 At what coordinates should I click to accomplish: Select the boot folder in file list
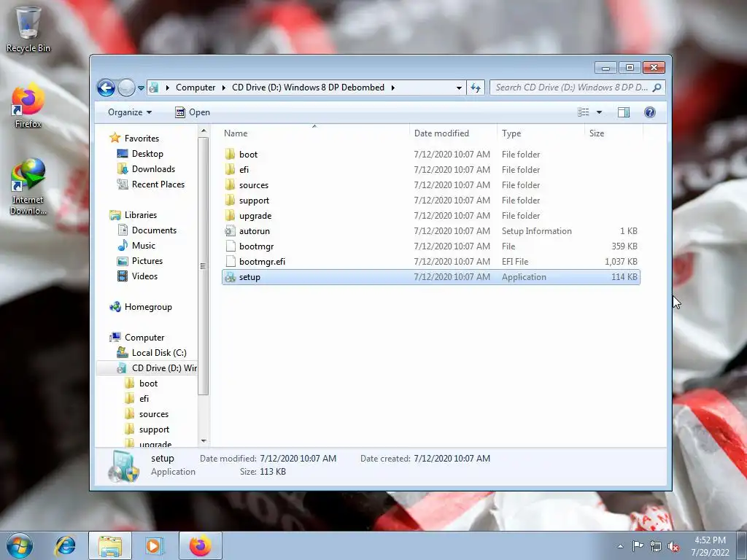coord(430,155)
